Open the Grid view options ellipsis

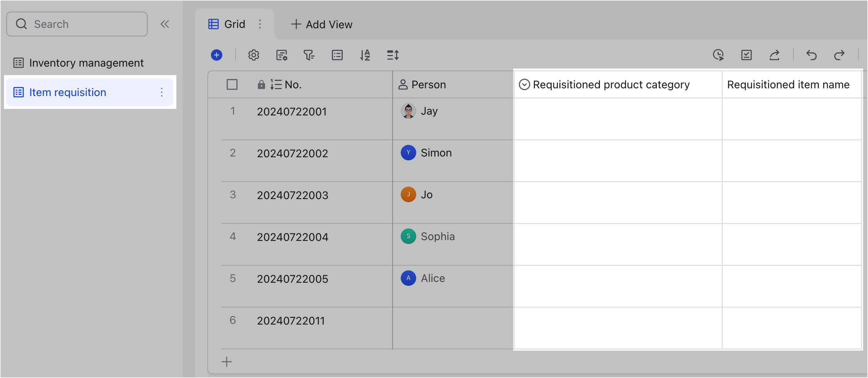pos(260,24)
